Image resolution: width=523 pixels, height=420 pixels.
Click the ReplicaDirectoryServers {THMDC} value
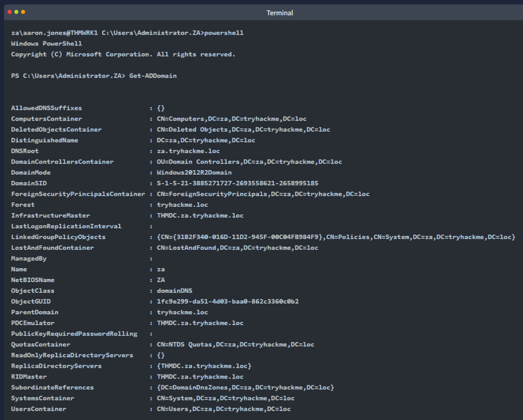204,366
